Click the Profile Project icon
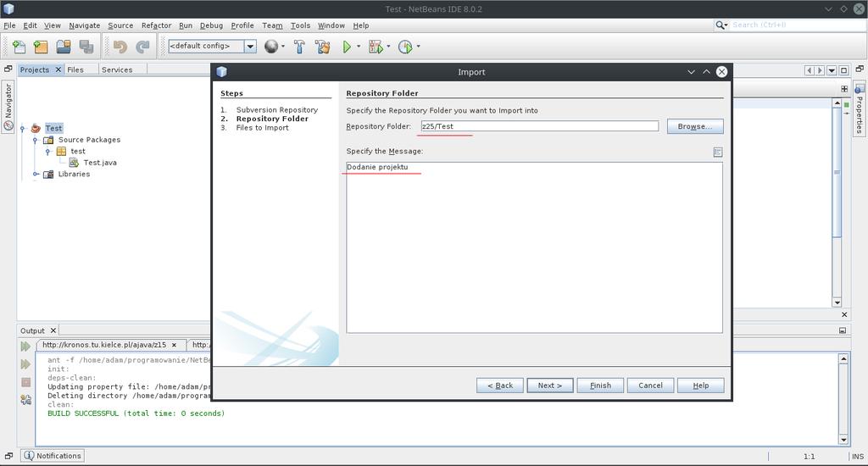The height and width of the screenshot is (466, 868). click(405, 47)
